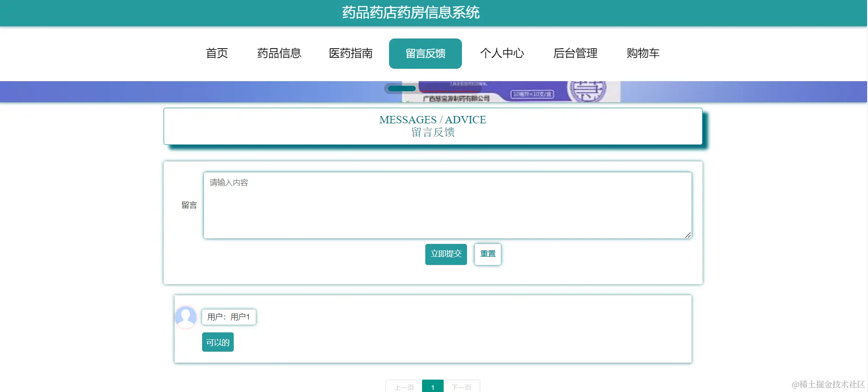This screenshot has height=392, width=868.
Task: Click the 立即提交 submit button
Action: [x=446, y=254]
